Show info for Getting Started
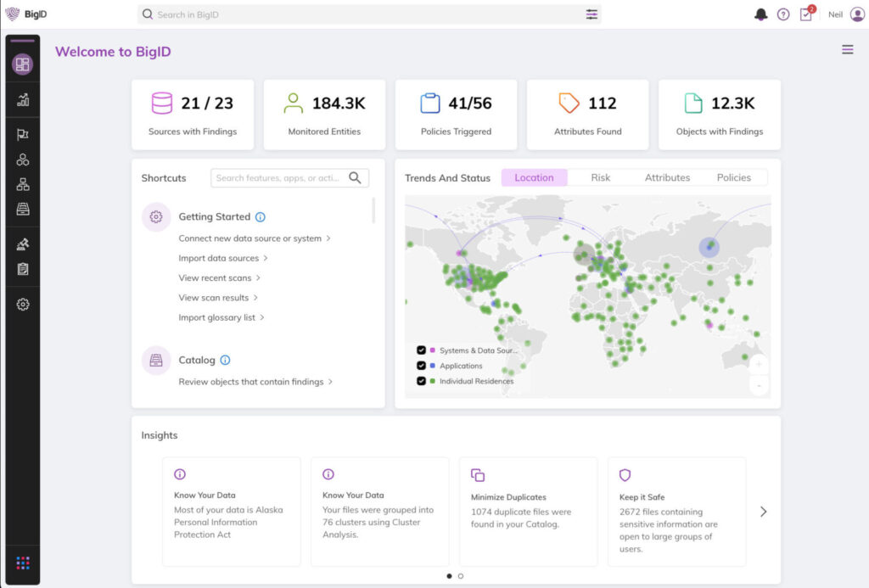869x588 pixels. (260, 216)
